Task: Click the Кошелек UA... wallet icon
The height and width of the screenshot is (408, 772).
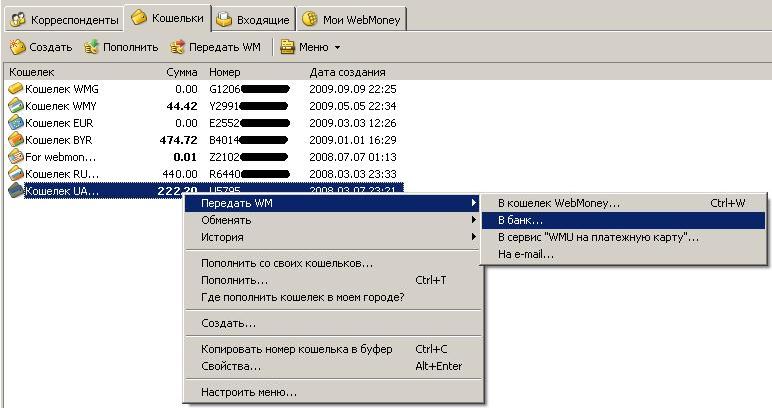Action: tap(16, 190)
